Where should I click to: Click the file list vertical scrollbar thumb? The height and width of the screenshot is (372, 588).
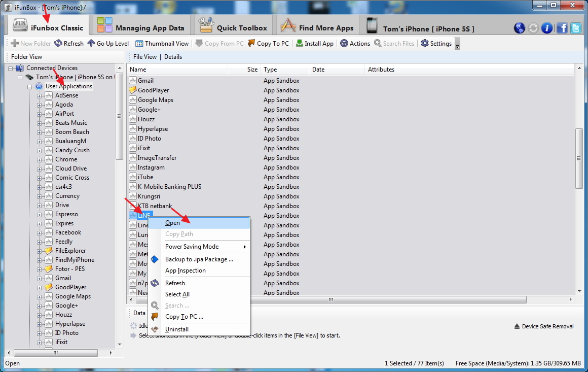(579, 158)
